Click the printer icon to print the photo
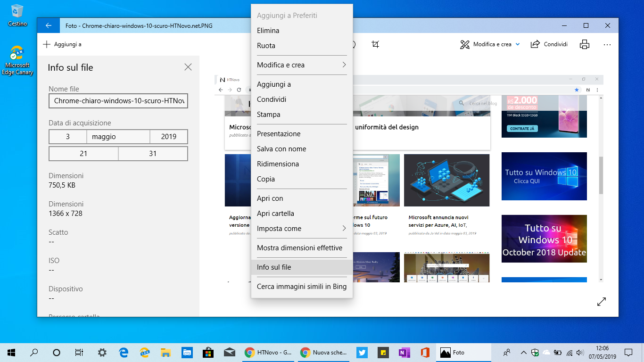 coord(584,44)
